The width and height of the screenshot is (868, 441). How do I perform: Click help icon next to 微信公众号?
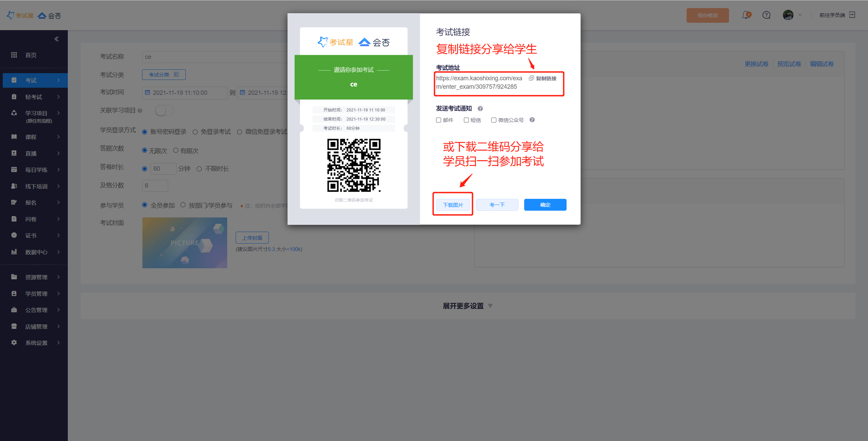coord(532,120)
